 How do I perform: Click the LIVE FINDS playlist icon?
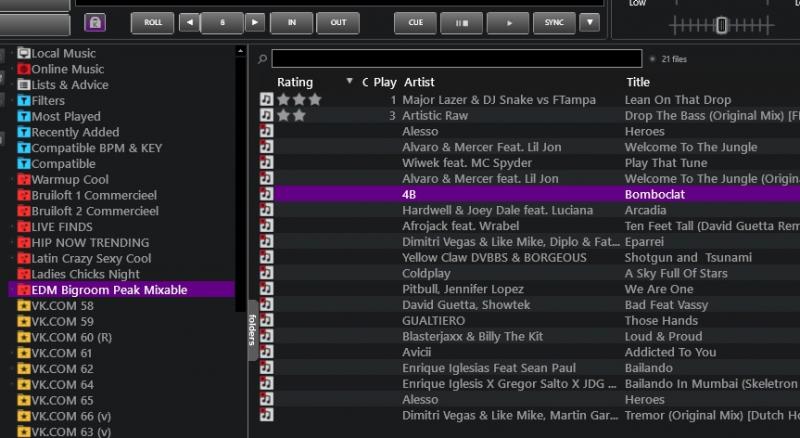(x=23, y=227)
